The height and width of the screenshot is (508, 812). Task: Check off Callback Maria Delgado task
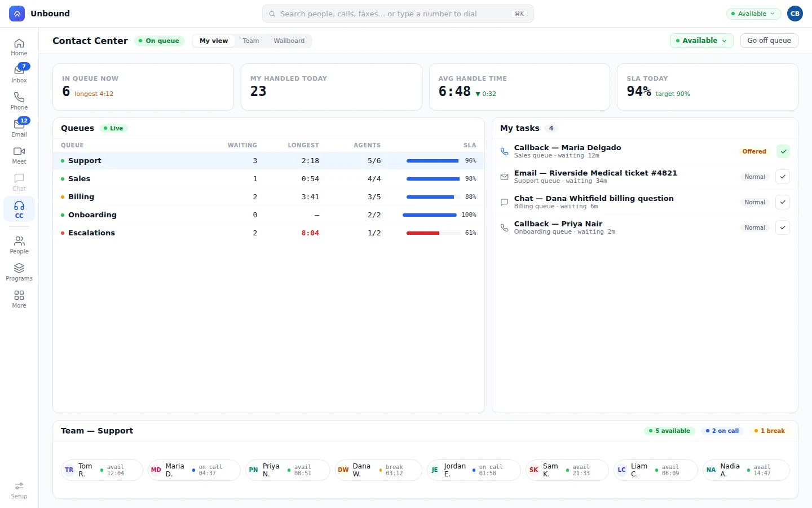pyautogui.click(x=783, y=151)
